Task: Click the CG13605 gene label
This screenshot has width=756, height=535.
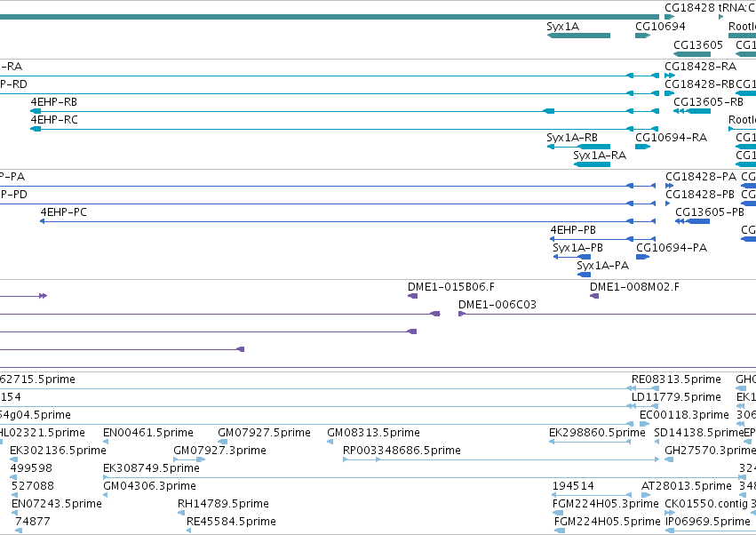Action: tap(698, 44)
